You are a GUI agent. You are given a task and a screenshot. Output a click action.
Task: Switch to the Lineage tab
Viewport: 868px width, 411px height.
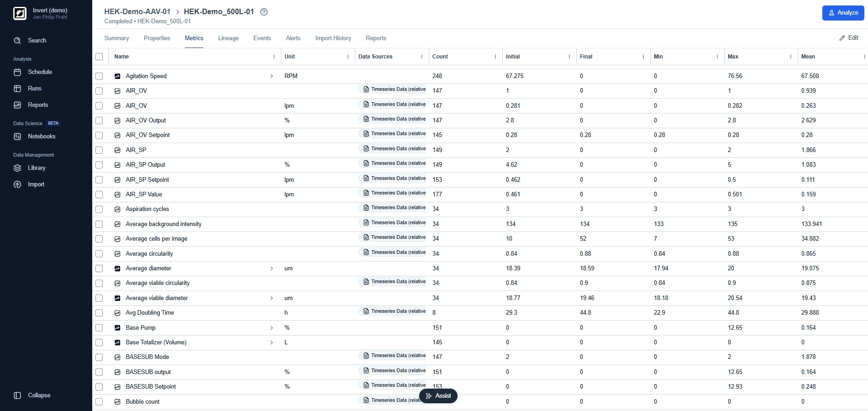[228, 38]
